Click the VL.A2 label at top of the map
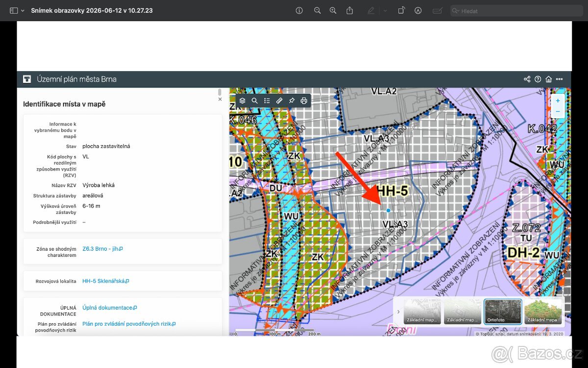This screenshot has width=588, height=368. (384, 91)
